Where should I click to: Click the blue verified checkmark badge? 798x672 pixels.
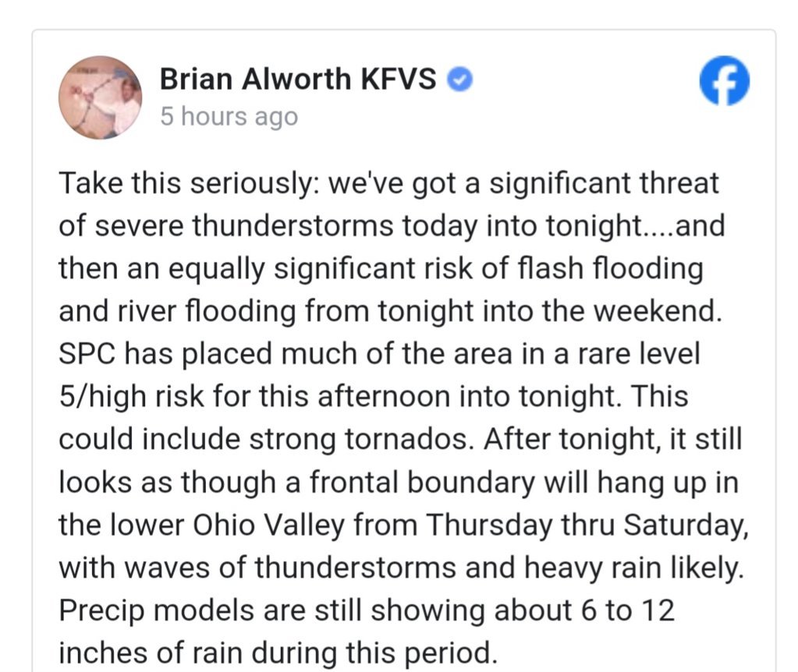pos(460,80)
